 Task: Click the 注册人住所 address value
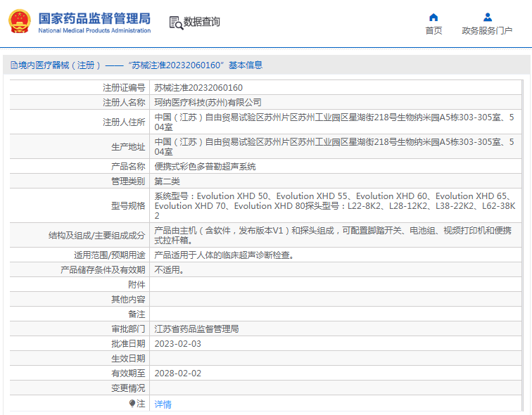point(334,122)
